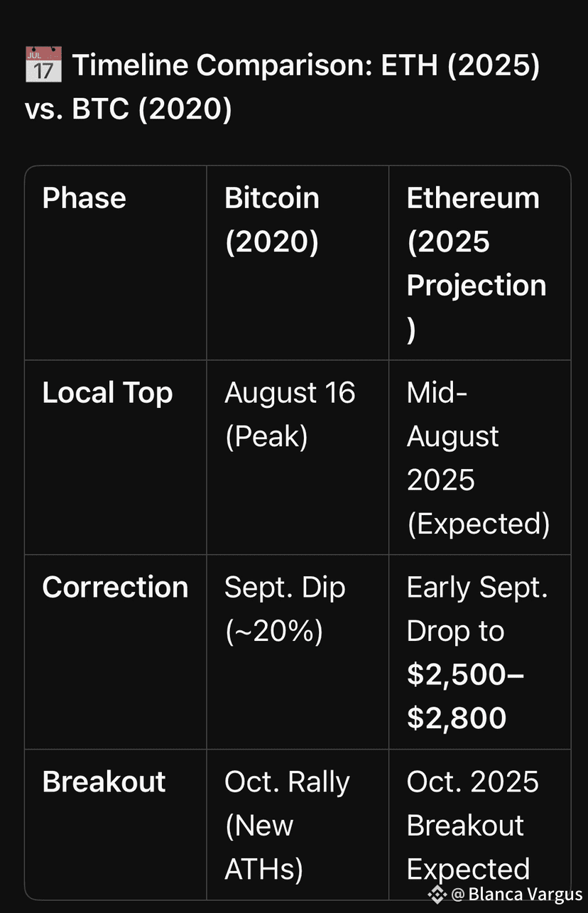Click the 'Sept. Dip (~20%)' cell
This screenshot has width=588, height=913.
(x=285, y=609)
